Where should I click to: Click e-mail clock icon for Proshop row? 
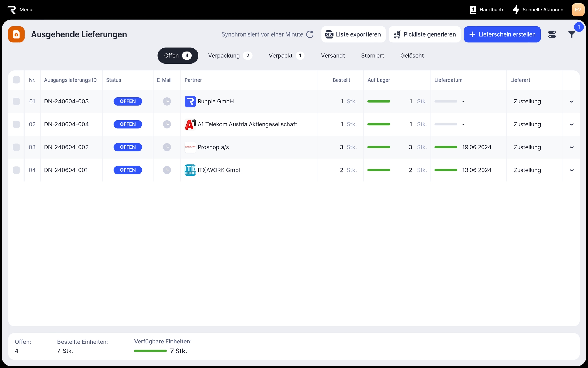coord(167,147)
